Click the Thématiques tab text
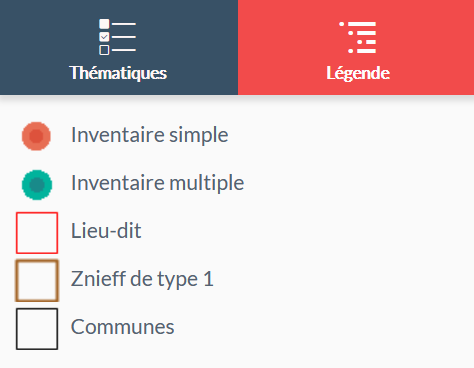The image size is (474, 368). click(118, 73)
